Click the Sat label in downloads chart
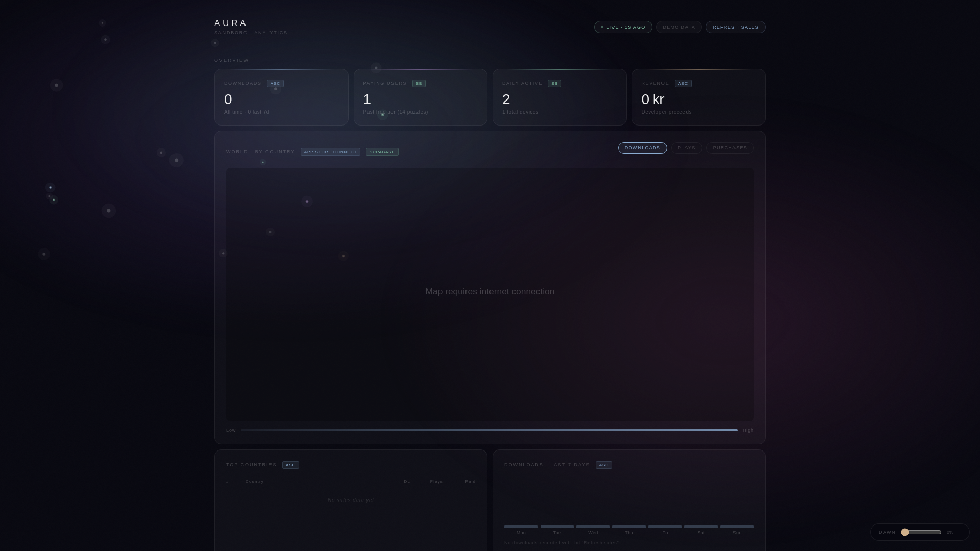Image resolution: width=980 pixels, height=551 pixels. click(x=701, y=533)
